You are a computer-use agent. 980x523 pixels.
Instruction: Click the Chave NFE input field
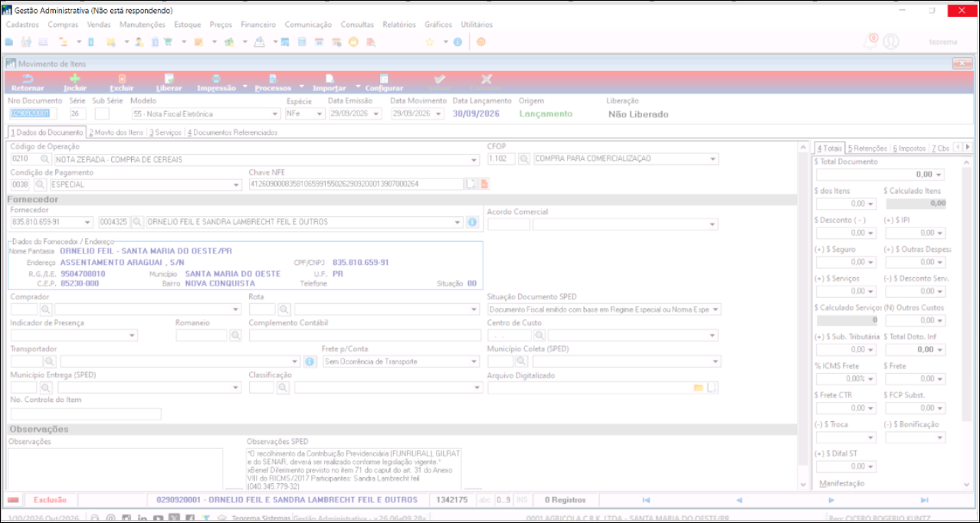click(x=356, y=185)
